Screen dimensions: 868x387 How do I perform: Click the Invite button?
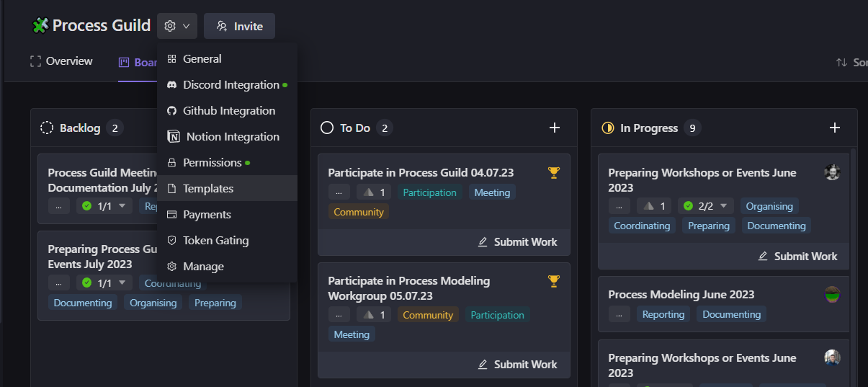(239, 26)
